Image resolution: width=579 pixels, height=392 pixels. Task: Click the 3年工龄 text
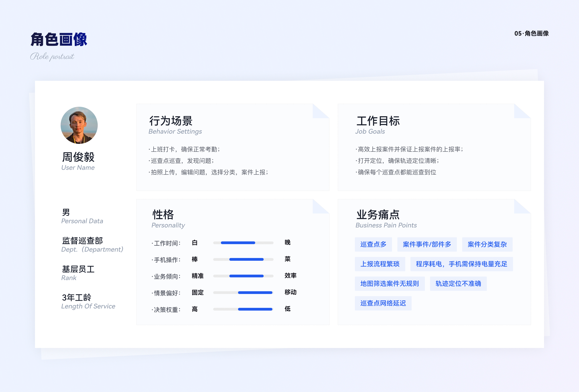click(76, 297)
